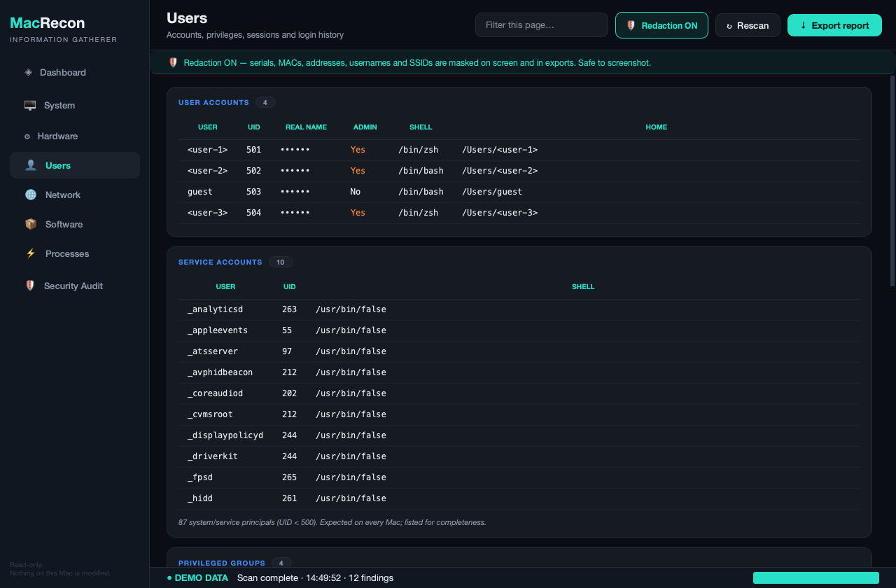Click the Hardware gear icon
Screen dimensions: 896x588
[27, 136]
